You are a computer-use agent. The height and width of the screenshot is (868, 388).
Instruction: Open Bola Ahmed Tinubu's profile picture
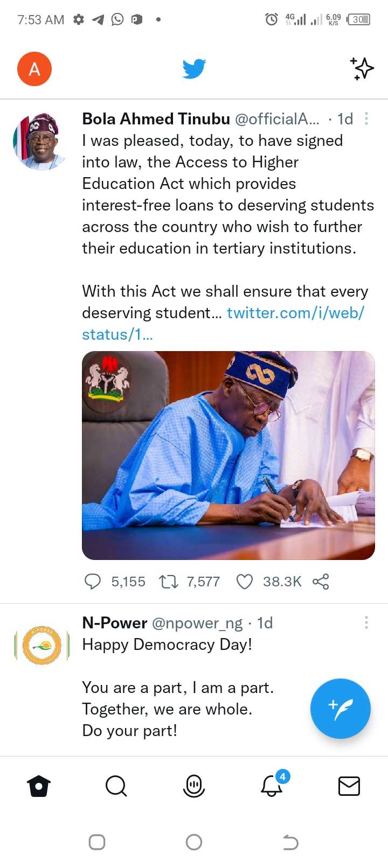[39, 142]
